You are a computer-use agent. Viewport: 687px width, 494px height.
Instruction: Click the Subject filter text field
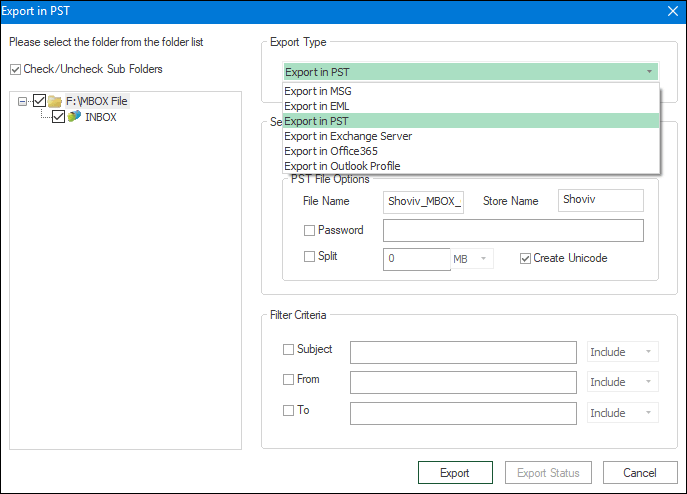tap(463, 352)
